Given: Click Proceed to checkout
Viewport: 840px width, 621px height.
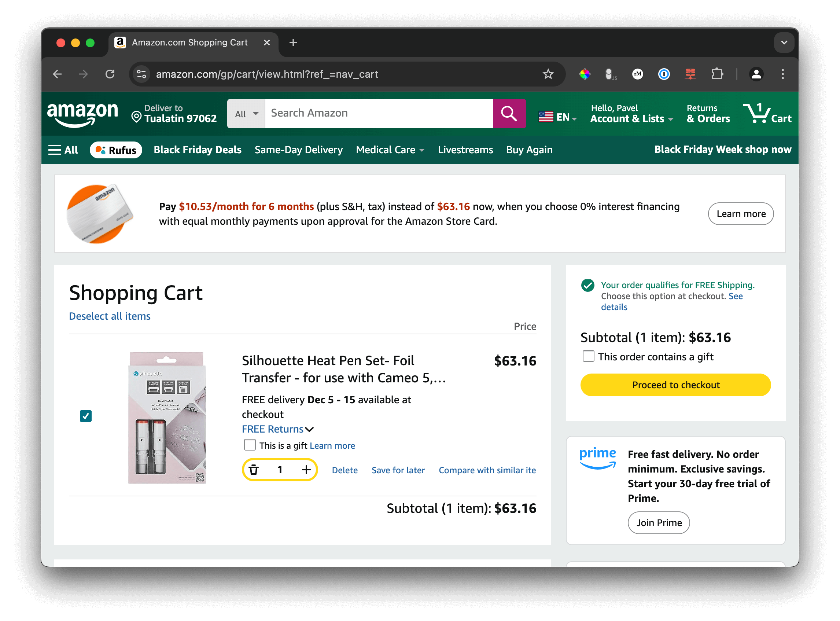Looking at the screenshot, I should (x=675, y=385).
